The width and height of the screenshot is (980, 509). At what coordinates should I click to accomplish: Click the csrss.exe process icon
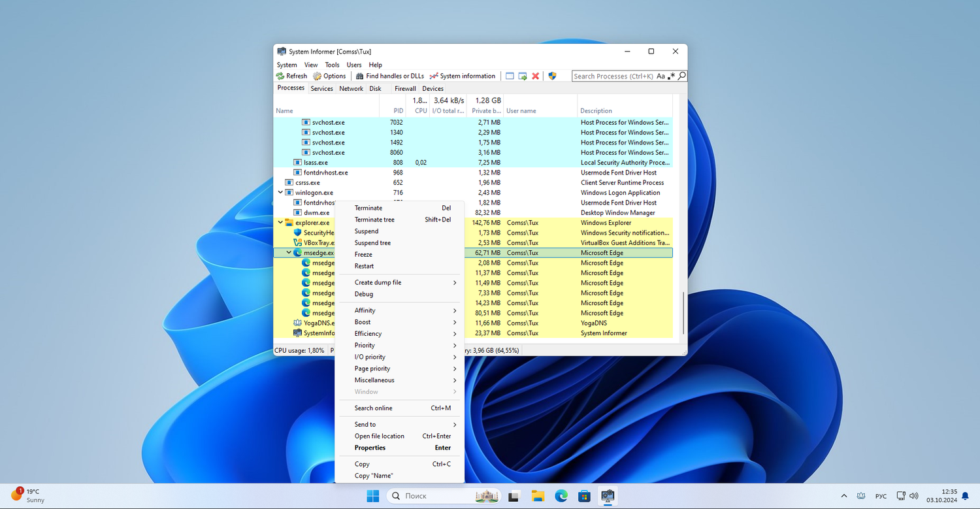(289, 183)
